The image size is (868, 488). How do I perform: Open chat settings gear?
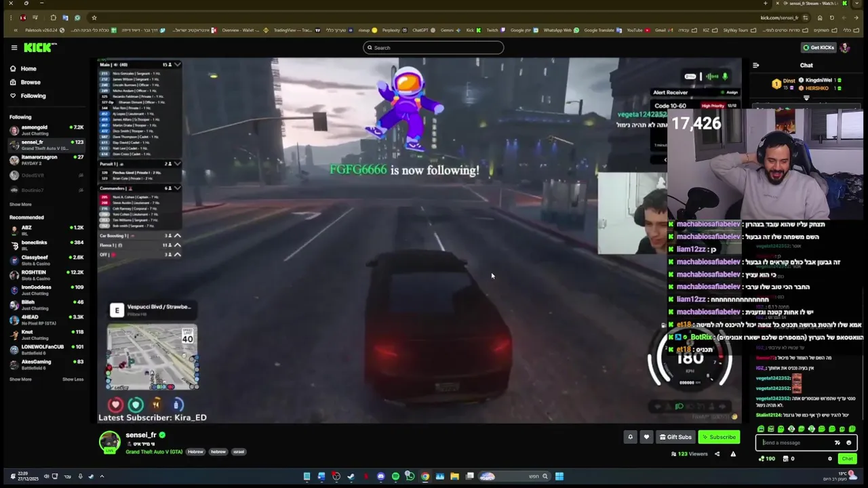click(x=830, y=459)
